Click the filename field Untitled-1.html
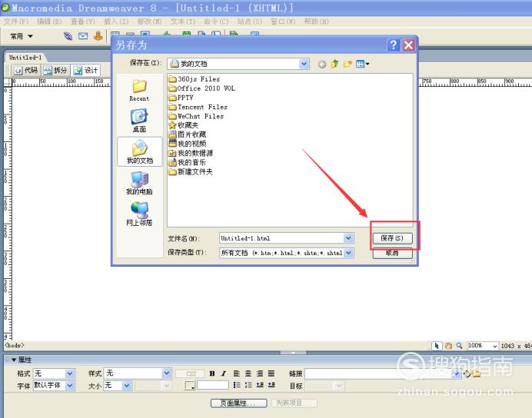Screen dimensions: 532x418 [x=281, y=238]
